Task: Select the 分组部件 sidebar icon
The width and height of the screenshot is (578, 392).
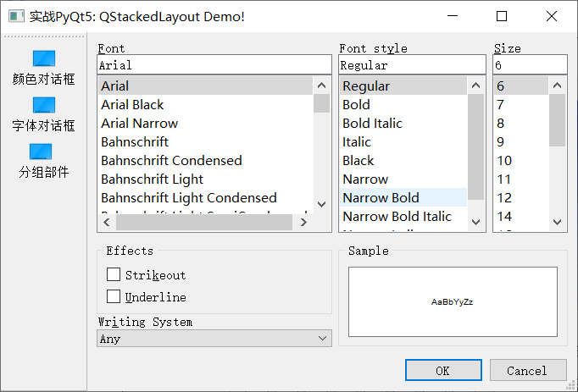Action: tap(42, 152)
